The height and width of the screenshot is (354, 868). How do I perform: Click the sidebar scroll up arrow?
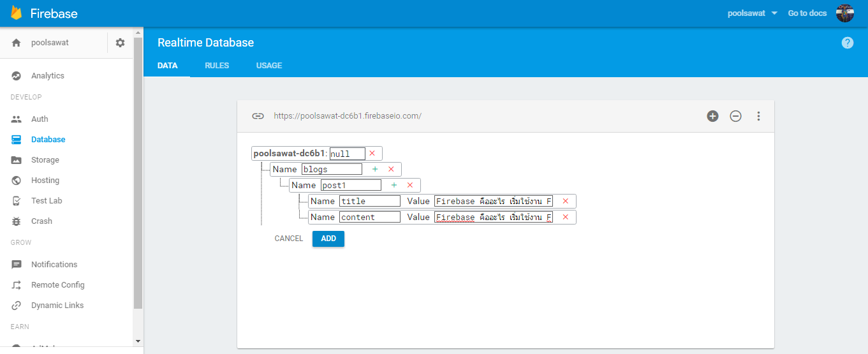pos(138,31)
